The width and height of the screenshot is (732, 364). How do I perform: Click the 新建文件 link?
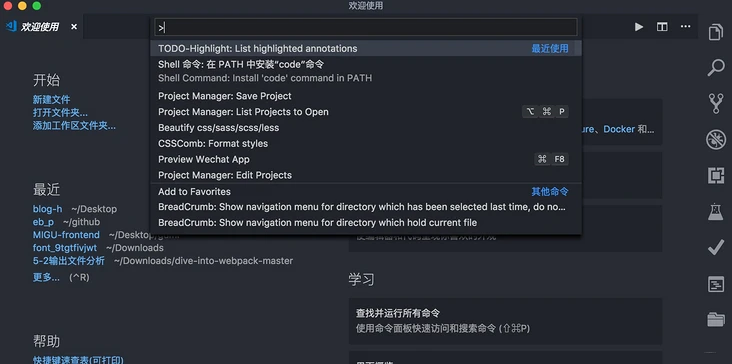pyautogui.click(x=51, y=99)
